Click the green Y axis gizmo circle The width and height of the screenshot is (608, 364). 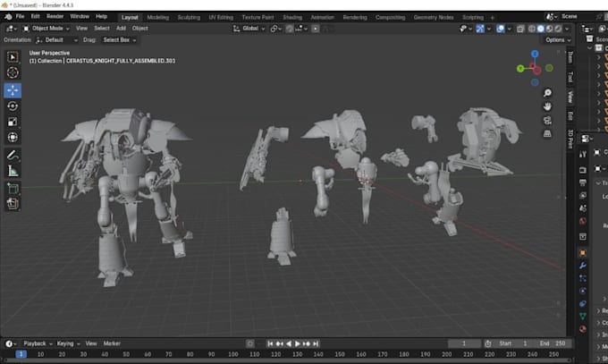520,69
